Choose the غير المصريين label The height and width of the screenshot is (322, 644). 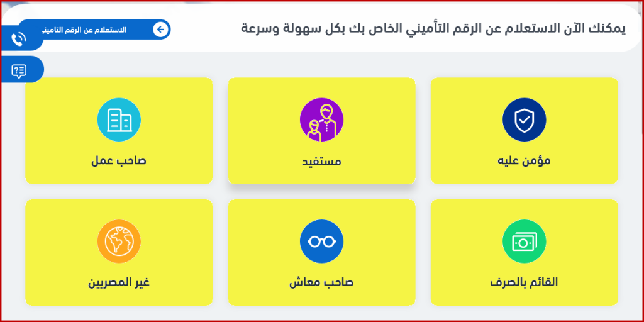point(119,283)
